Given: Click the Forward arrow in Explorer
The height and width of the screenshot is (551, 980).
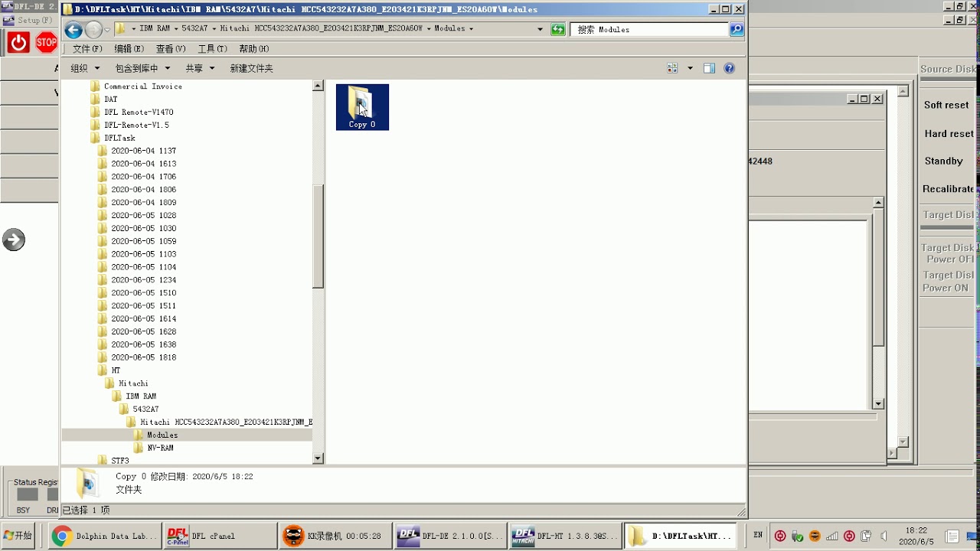Looking at the screenshot, I should coord(93,30).
